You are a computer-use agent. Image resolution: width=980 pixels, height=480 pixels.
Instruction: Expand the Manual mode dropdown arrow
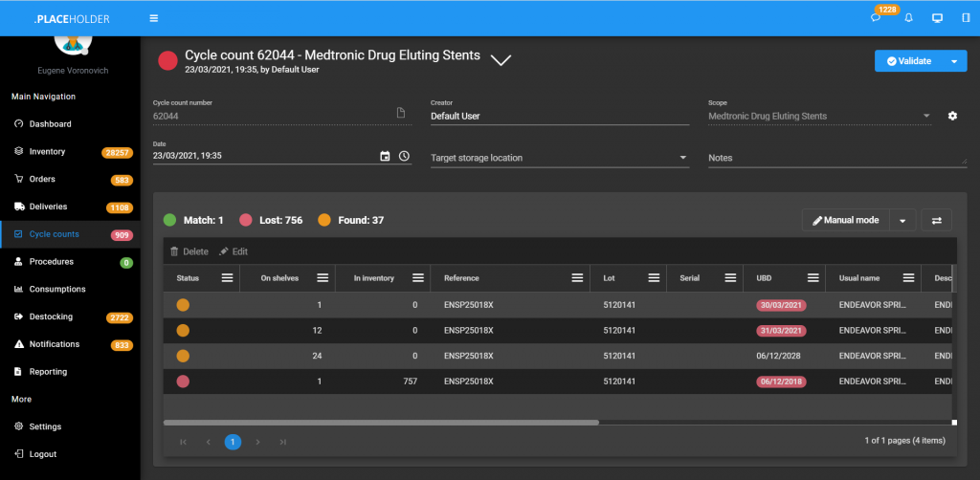902,220
